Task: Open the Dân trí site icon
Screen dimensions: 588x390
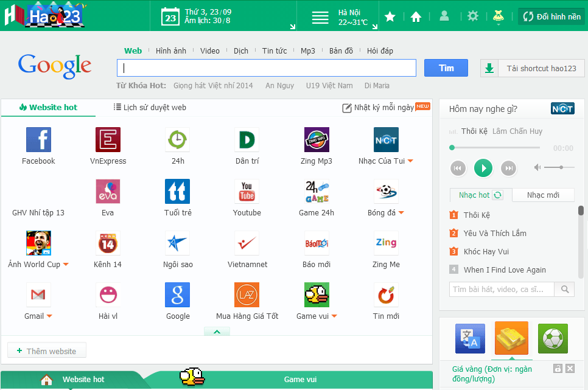Action: click(x=247, y=139)
